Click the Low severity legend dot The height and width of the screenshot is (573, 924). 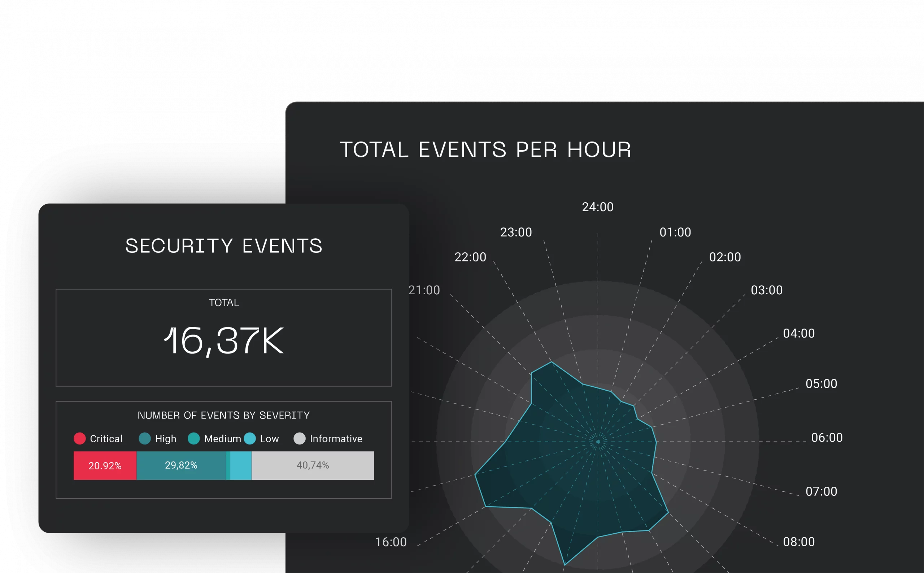[x=250, y=438]
